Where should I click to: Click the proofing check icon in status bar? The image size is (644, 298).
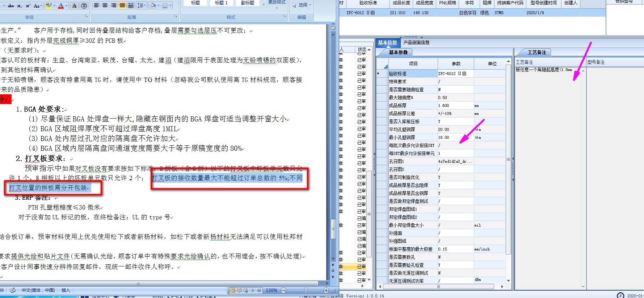(13, 290)
